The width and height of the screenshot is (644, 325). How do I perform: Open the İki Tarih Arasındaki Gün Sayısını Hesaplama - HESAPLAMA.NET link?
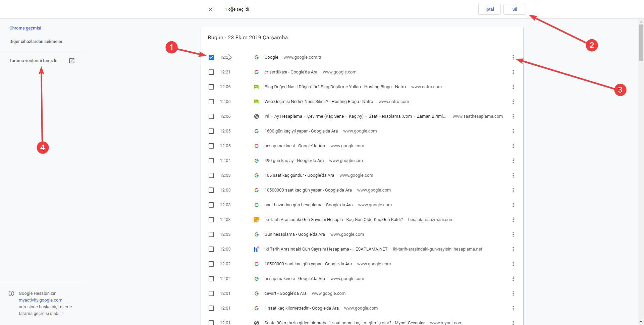click(326, 249)
